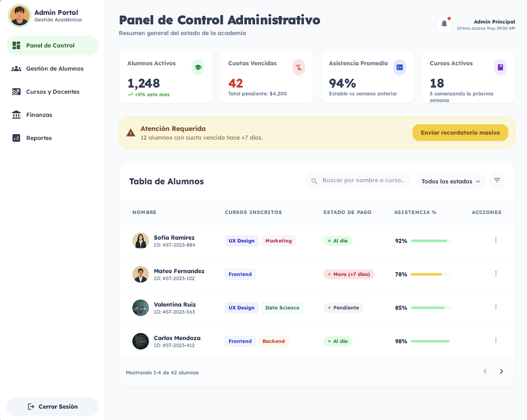The width and height of the screenshot is (527, 420).
Task: Click the graduation cap icon in Alumnos Activos
Action: click(198, 67)
